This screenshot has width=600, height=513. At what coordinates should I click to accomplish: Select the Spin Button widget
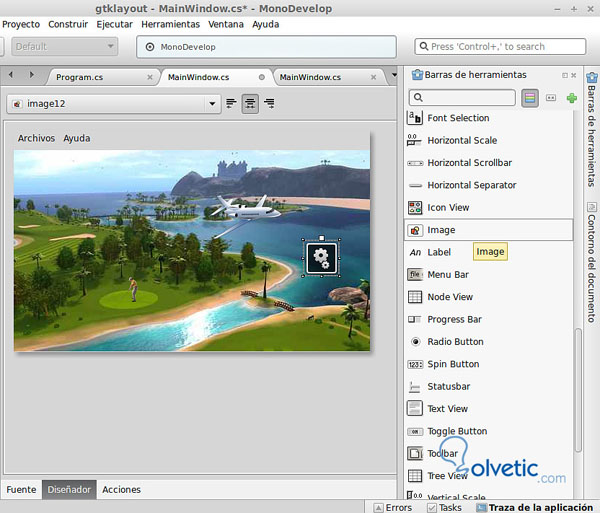click(452, 364)
